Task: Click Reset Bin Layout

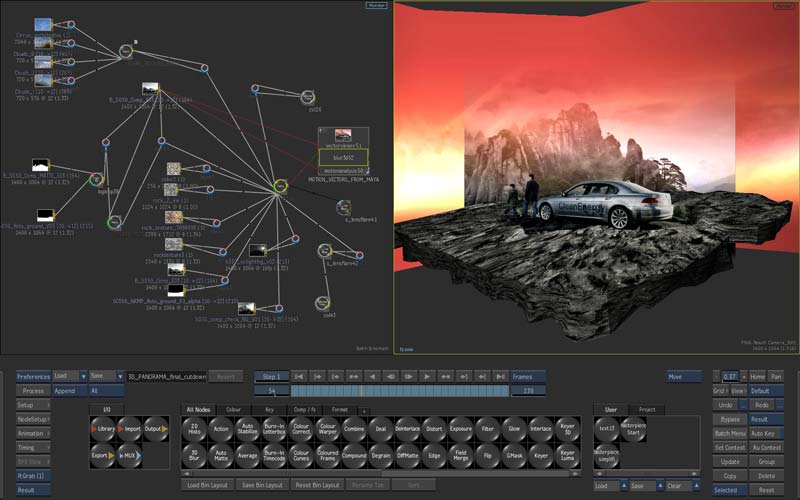Action: point(317,485)
